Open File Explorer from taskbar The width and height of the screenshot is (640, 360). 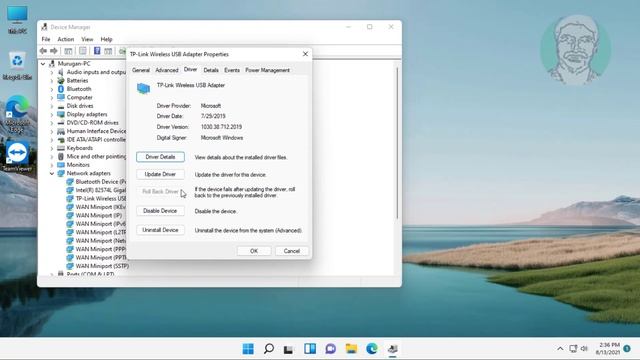351,349
